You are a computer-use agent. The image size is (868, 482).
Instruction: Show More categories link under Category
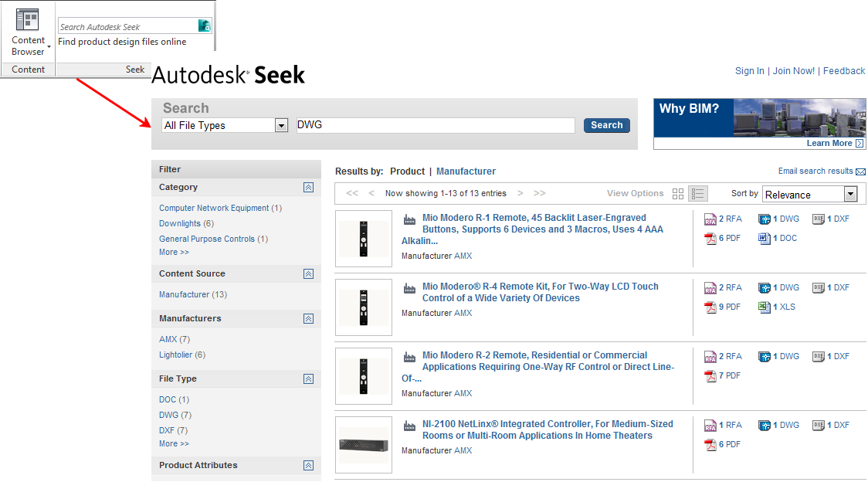pos(174,252)
